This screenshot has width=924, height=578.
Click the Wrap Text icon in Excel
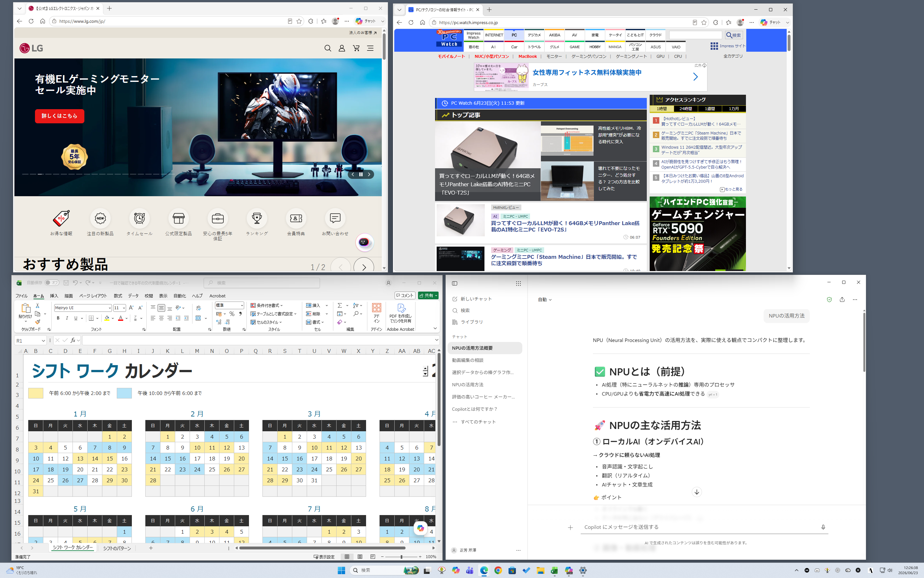pyautogui.click(x=199, y=308)
